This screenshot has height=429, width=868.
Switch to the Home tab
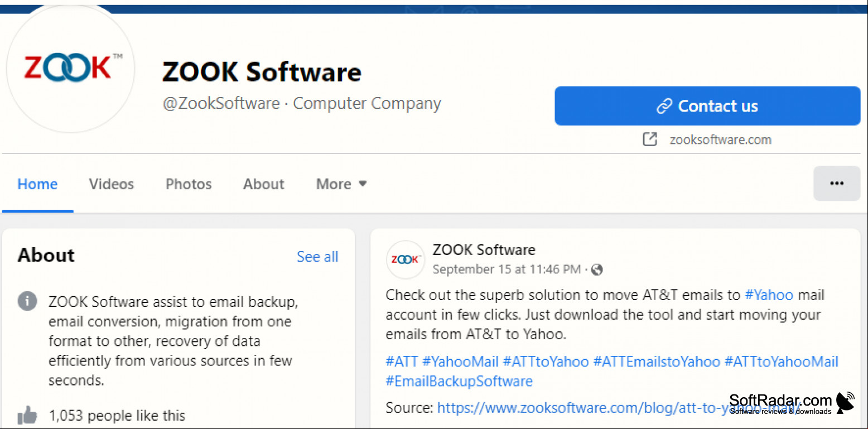37,184
